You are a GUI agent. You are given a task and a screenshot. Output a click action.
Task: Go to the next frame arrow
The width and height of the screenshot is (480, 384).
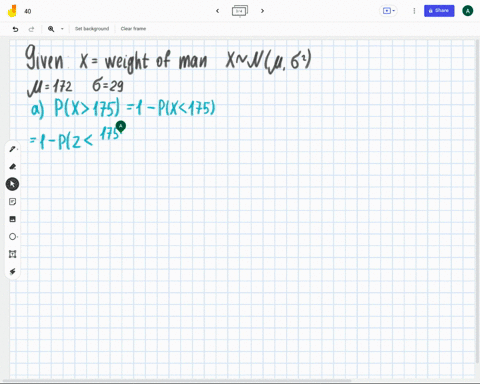pos(262,11)
